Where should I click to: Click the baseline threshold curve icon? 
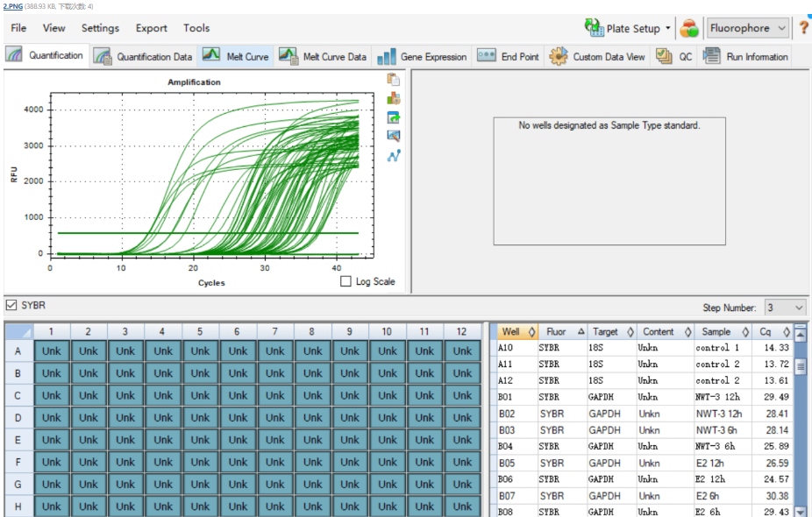click(x=394, y=155)
